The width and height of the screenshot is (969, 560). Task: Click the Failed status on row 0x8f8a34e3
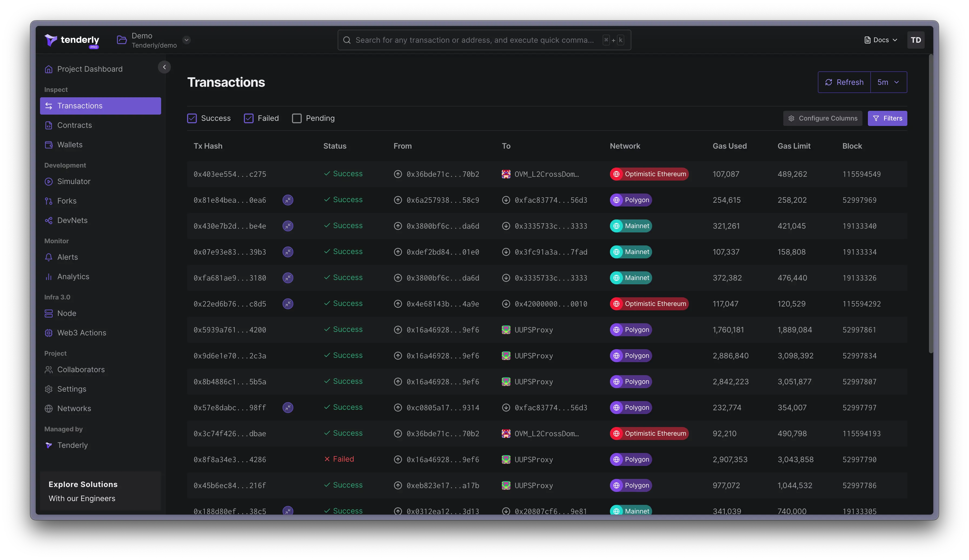[x=339, y=459]
